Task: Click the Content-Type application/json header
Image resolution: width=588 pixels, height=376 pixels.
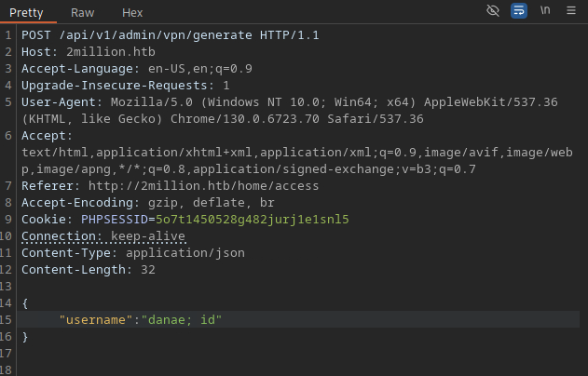Action: pos(132,253)
